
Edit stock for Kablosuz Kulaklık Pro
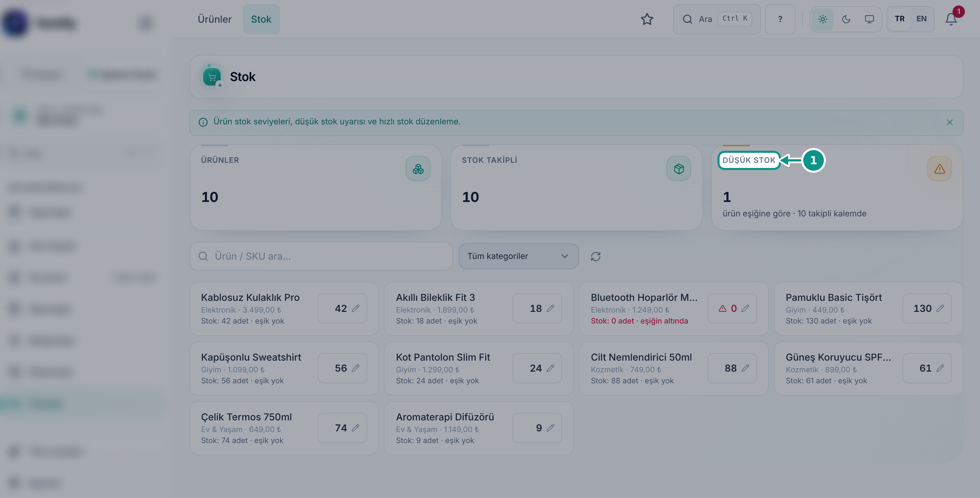coord(342,308)
